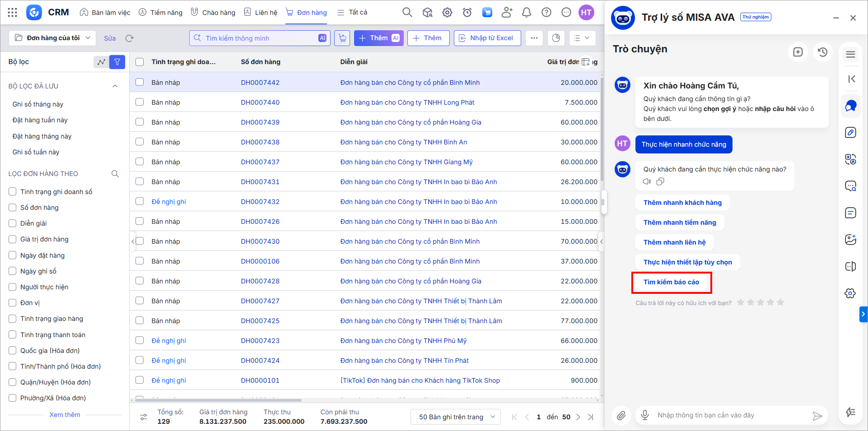Rate the answer with the fifth star
868x431 pixels.
(x=780, y=302)
